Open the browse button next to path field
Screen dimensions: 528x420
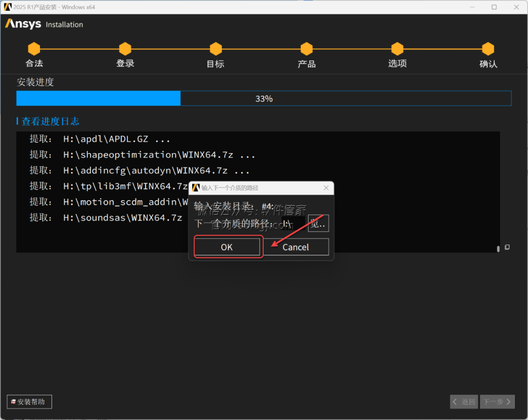(318, 223)
